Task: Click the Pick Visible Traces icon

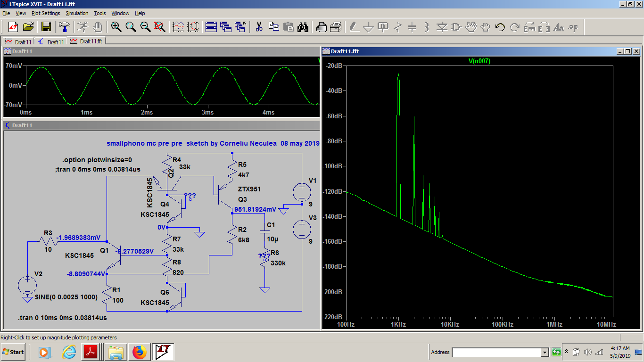Action: (178, 27)
